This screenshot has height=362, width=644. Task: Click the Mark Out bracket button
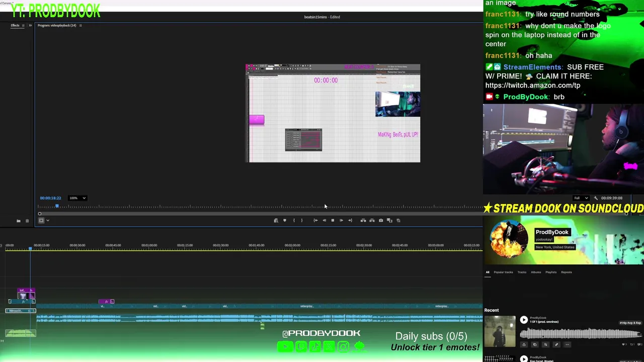click(x=302, y=220)
